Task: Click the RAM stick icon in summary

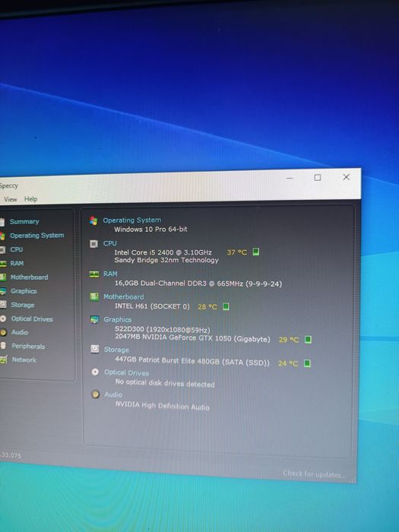Action: pyautogui.click(x=94, y=274)
